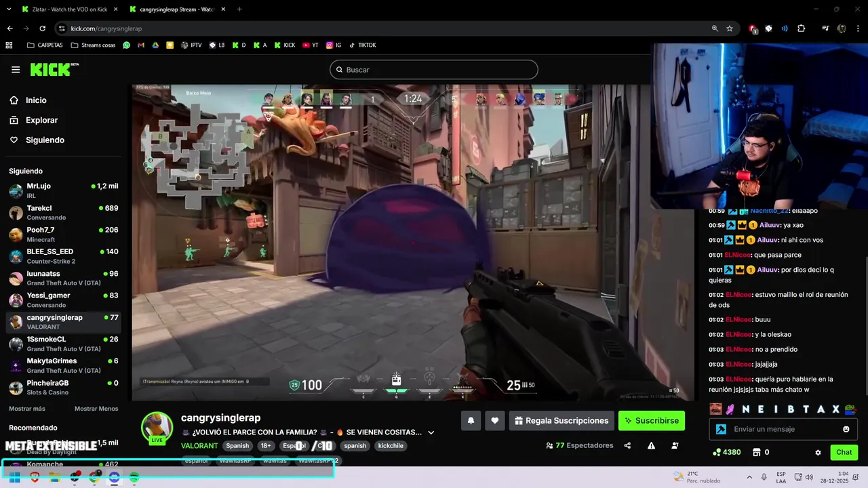
Task: Open BLEE_SS_EED's Counter-Strike 2 channel
Action: [x=64, y=256]
